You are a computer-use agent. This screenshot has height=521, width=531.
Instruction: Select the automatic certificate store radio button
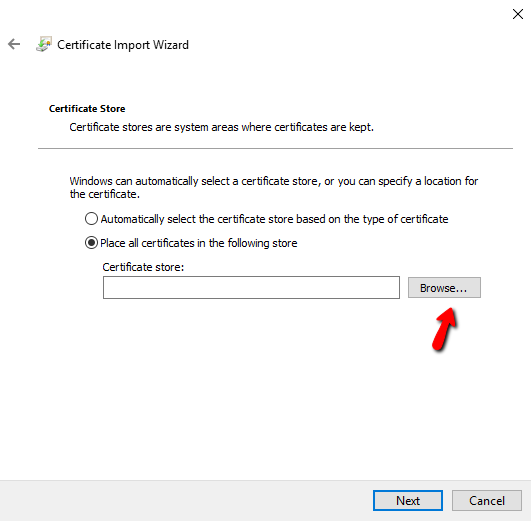coord(91,219)
